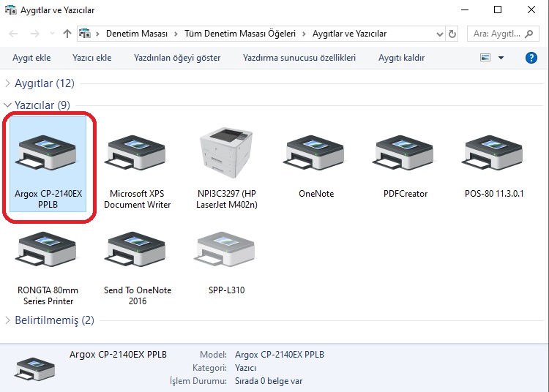Open the view options dropdown arrow

(x=501, y=58)
